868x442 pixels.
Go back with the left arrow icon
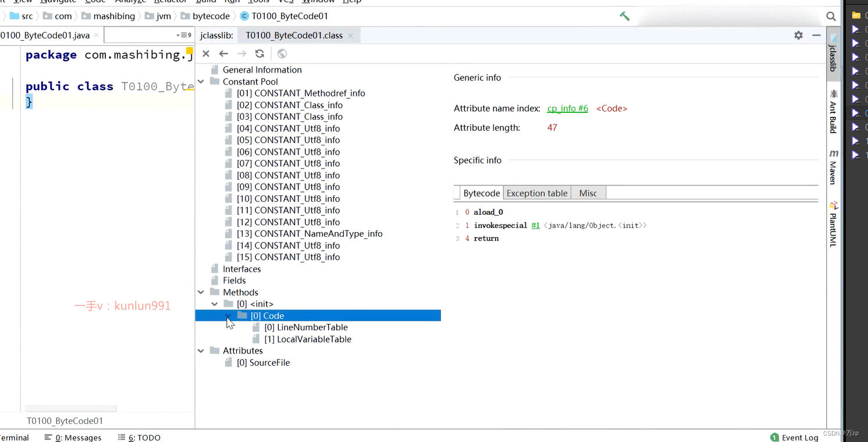click(x=223, y=54)
